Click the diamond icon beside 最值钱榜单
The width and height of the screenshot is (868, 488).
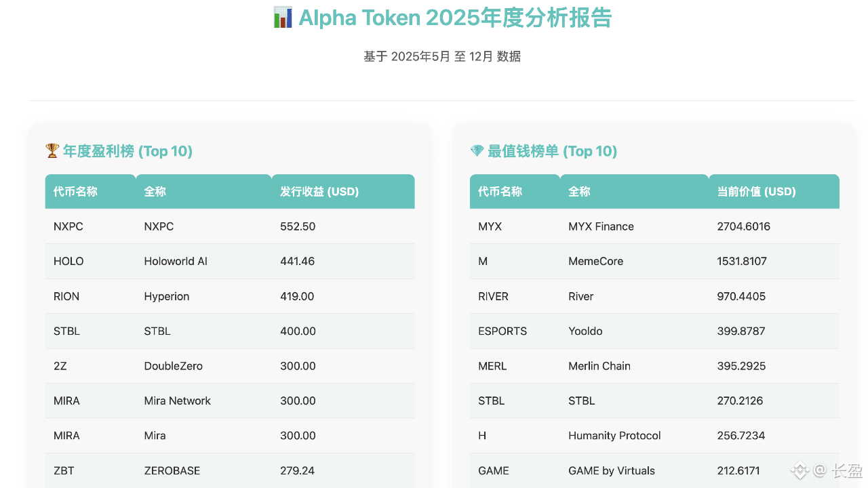[x=477, y=150]
